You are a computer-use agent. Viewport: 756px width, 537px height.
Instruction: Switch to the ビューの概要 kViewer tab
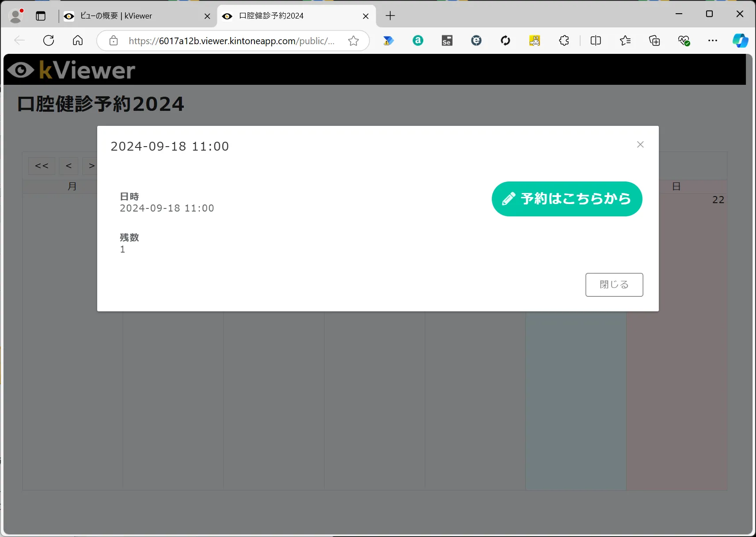133,16
